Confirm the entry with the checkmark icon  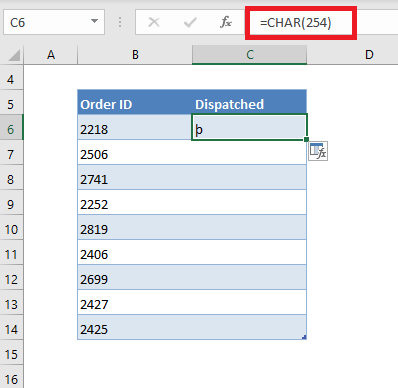[190, 22]
